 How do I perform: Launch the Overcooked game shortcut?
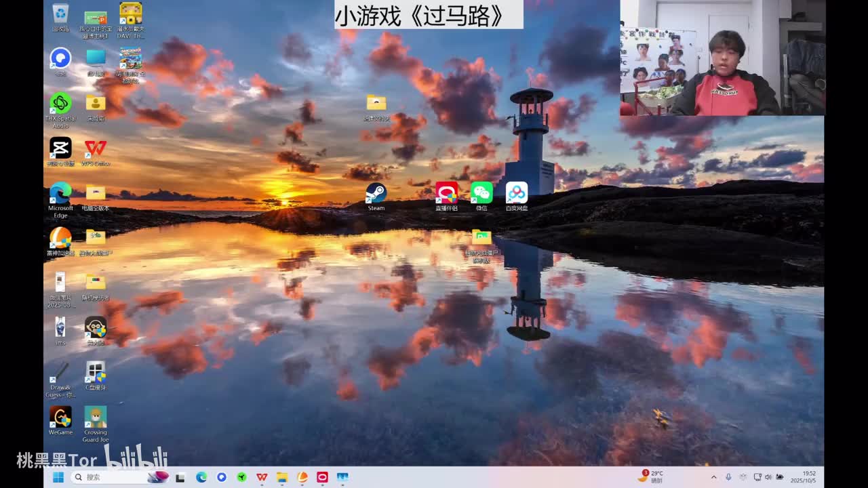click(x=130, y=64)
